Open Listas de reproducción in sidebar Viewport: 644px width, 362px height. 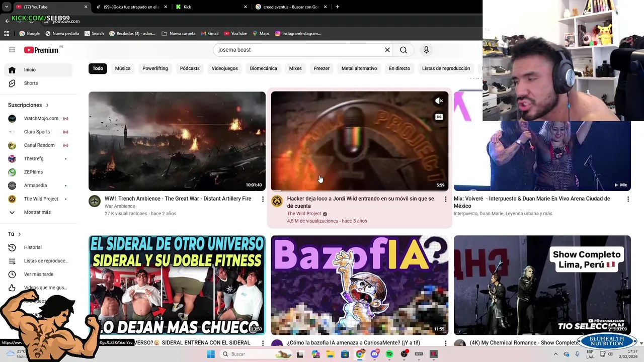(38, 261)
